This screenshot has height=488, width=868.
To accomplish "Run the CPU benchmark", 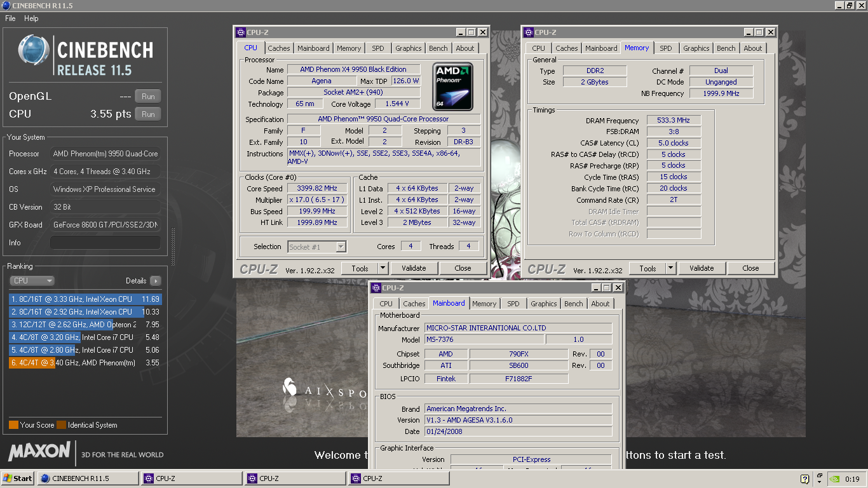I will (148, 114).
